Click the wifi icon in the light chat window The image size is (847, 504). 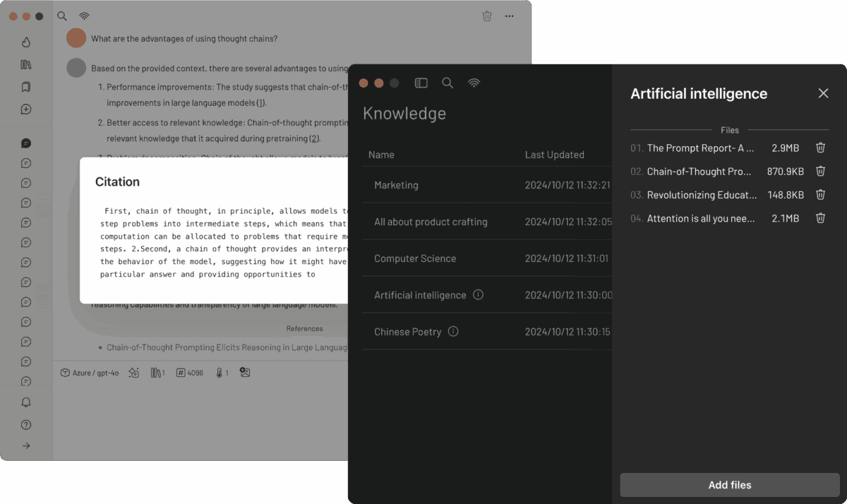tap(84, 16)
